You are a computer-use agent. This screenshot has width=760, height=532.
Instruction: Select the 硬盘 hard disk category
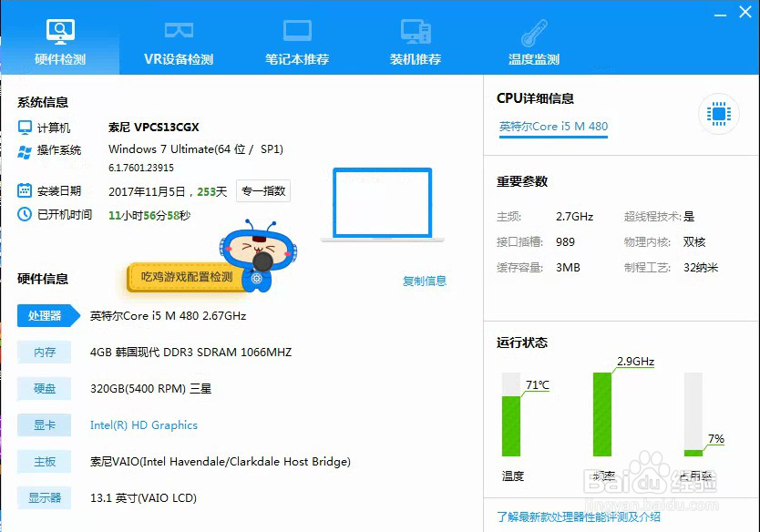[44, 389]
